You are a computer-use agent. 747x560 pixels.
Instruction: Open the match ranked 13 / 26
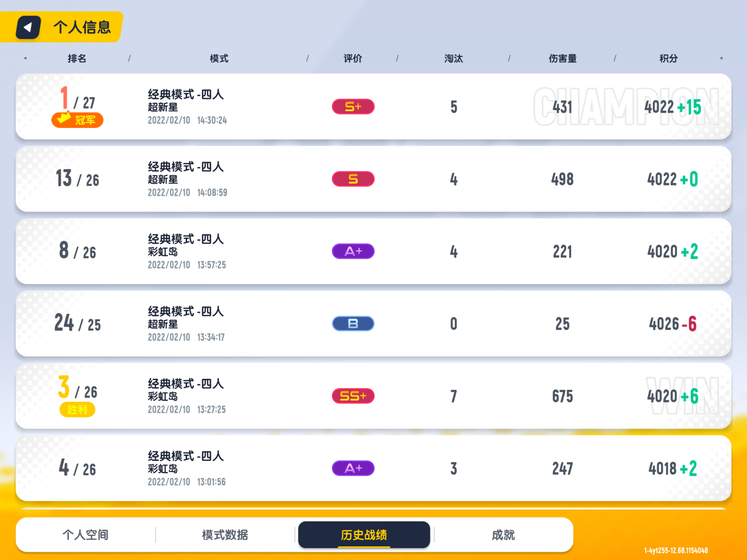(x=373, y=179)
